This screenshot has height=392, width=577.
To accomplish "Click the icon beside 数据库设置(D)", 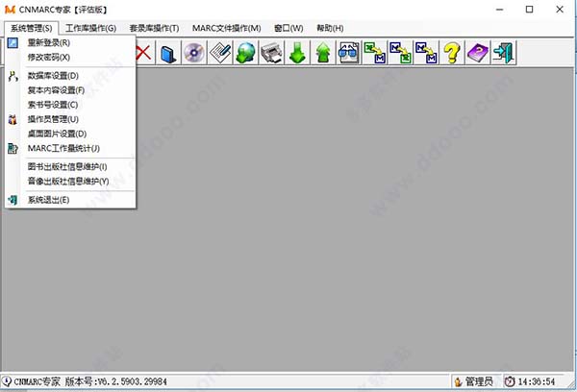I will pyautogui.click(x=13, y=76).
